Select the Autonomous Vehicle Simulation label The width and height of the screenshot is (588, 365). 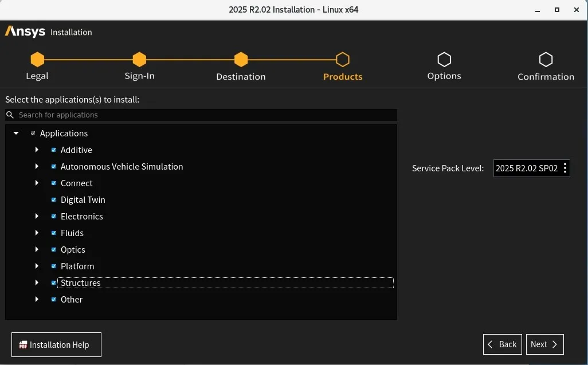(x=122, y=166)
